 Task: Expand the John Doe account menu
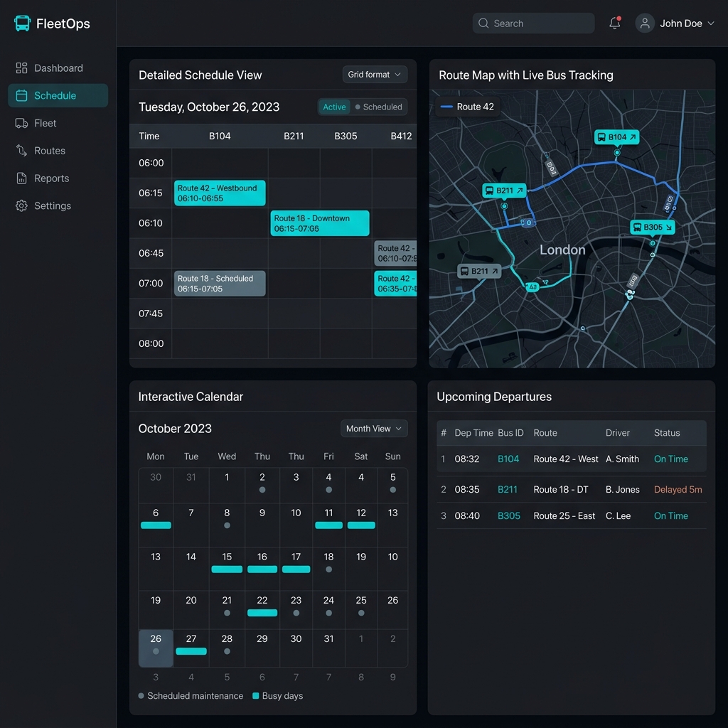tap(674, 23)
